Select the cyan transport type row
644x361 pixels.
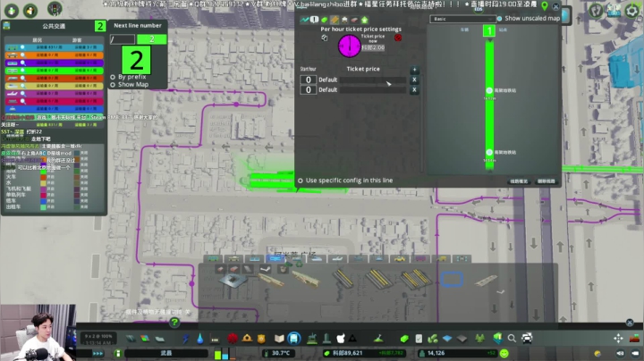55,47
